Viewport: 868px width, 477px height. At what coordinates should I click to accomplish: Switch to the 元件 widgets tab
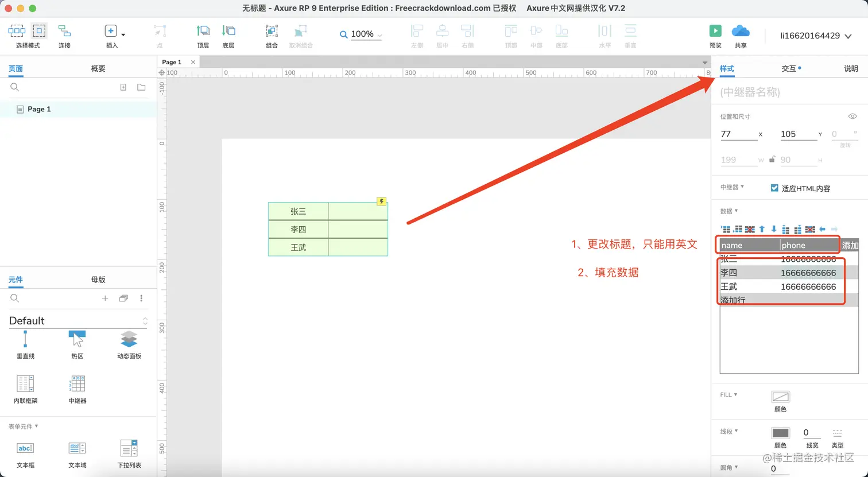(x=15, y=280)
